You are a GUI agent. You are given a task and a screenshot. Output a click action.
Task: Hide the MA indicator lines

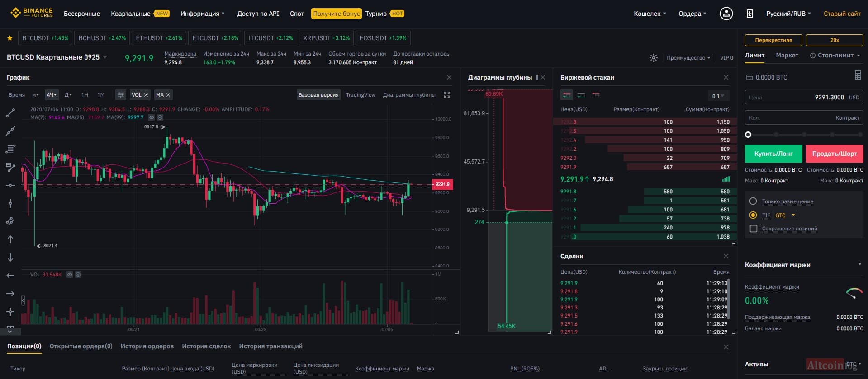click(152, 117)
